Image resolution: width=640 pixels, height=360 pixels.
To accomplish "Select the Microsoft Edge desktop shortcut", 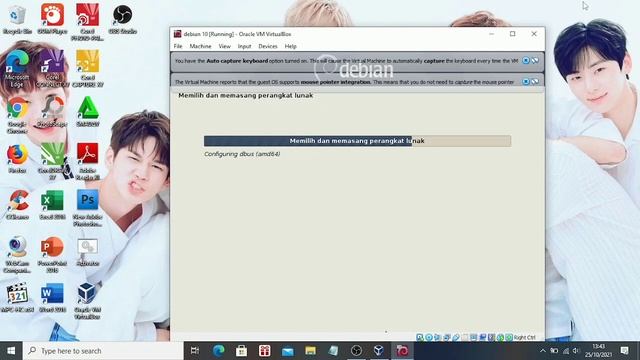I will 17,69.
